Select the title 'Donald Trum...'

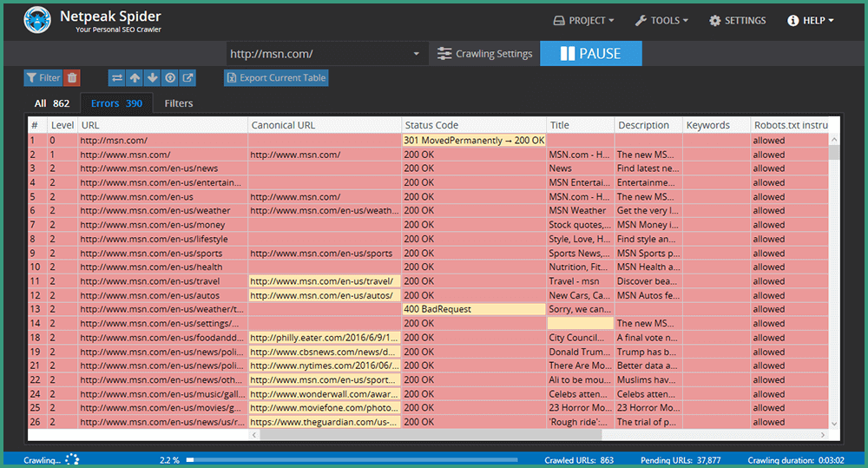tap(580, 352)
